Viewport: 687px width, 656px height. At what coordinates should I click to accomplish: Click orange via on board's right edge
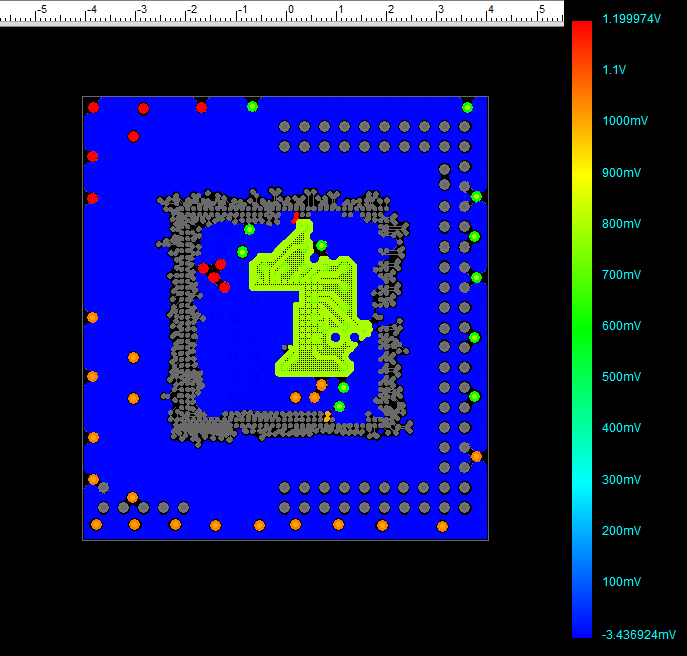[x=476, y=456]
